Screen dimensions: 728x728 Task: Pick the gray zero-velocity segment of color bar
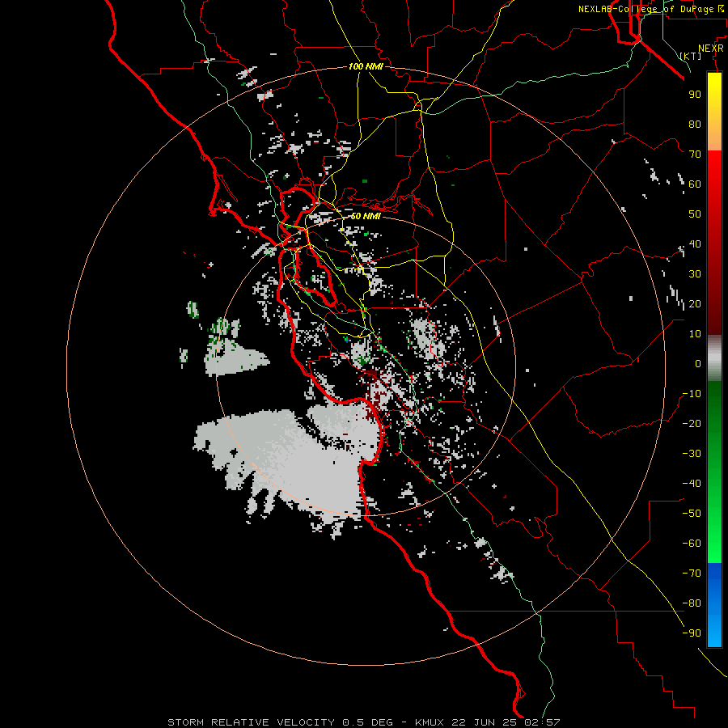coord(714,358)
